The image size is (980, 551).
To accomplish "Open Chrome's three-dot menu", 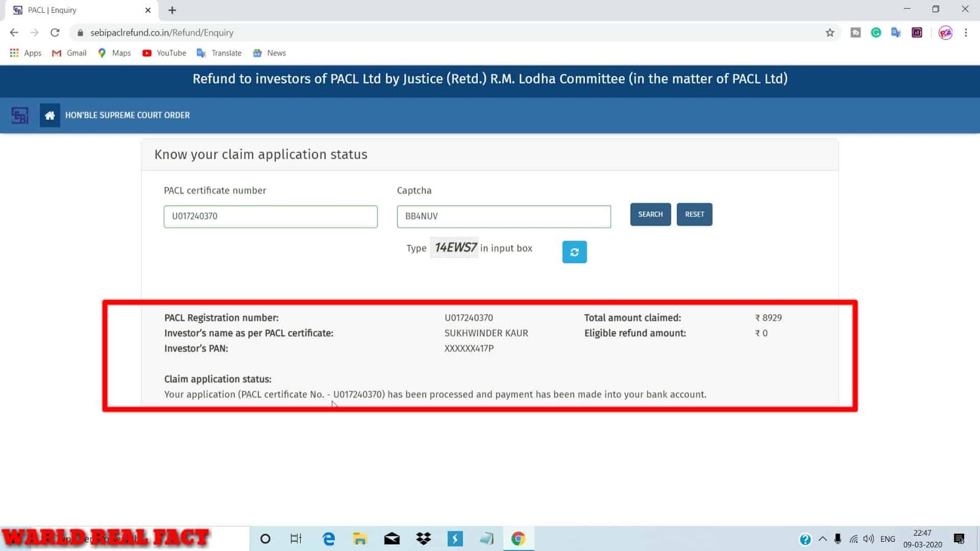I will tap(967, 32).
